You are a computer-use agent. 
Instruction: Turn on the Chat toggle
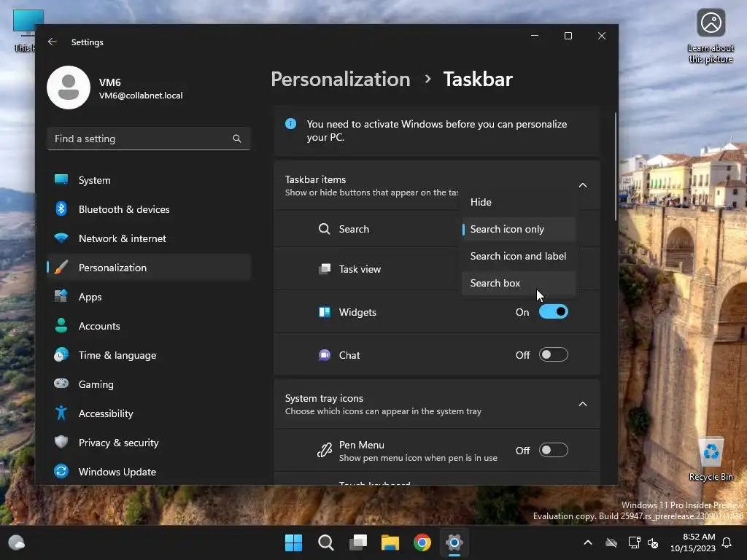click(x=554, y=355)
